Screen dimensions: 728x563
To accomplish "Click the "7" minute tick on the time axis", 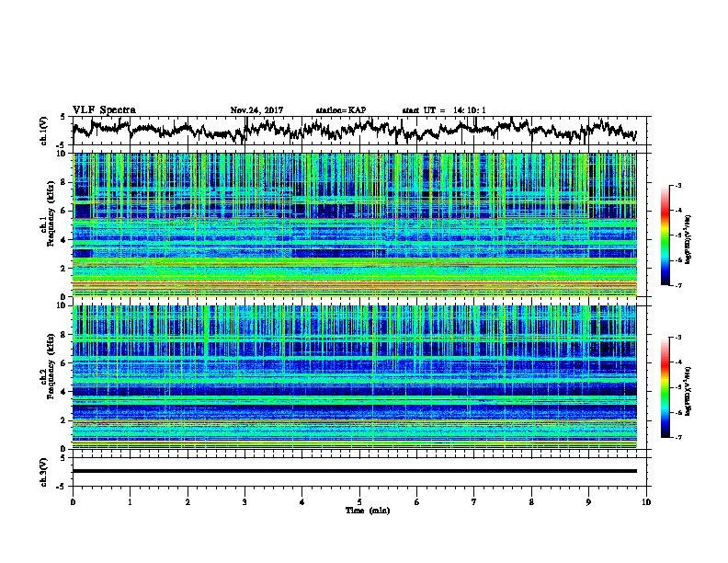I will click(474, 502).
